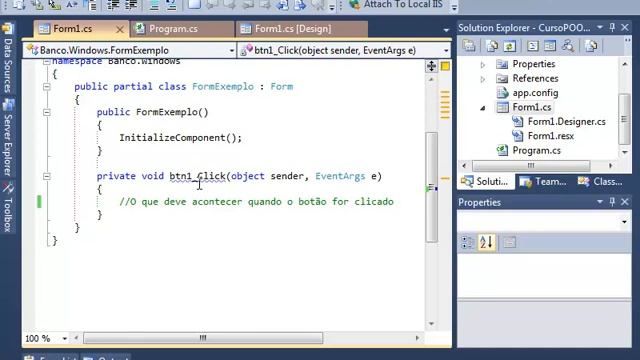Viewport: 640px width, 360px height.
Task: Expand the References node in Solution Explorer
Action: (x=482, y=79)
